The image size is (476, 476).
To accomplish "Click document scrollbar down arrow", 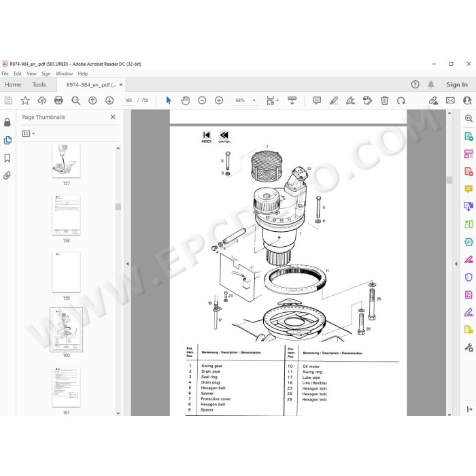I will 449,414.
